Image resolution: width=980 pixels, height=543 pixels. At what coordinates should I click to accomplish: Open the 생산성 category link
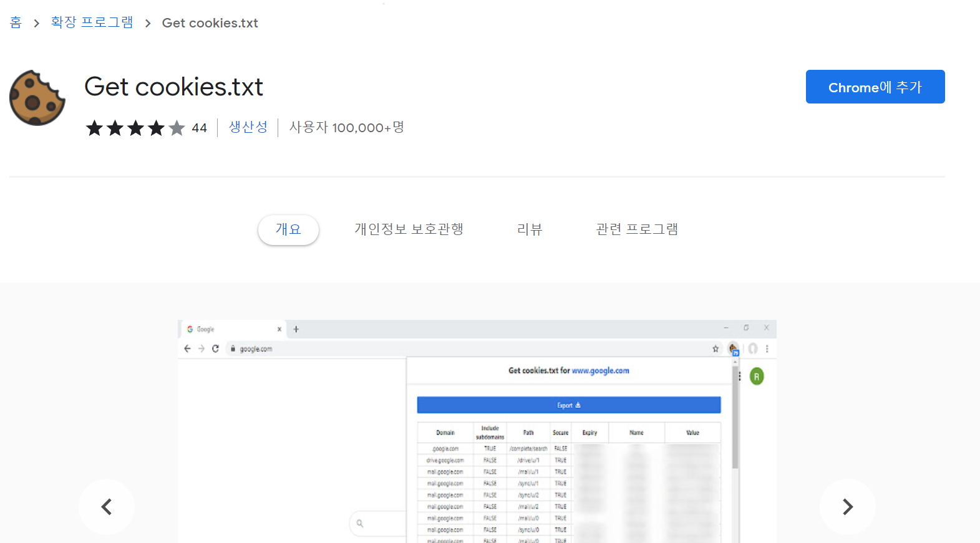248,127
